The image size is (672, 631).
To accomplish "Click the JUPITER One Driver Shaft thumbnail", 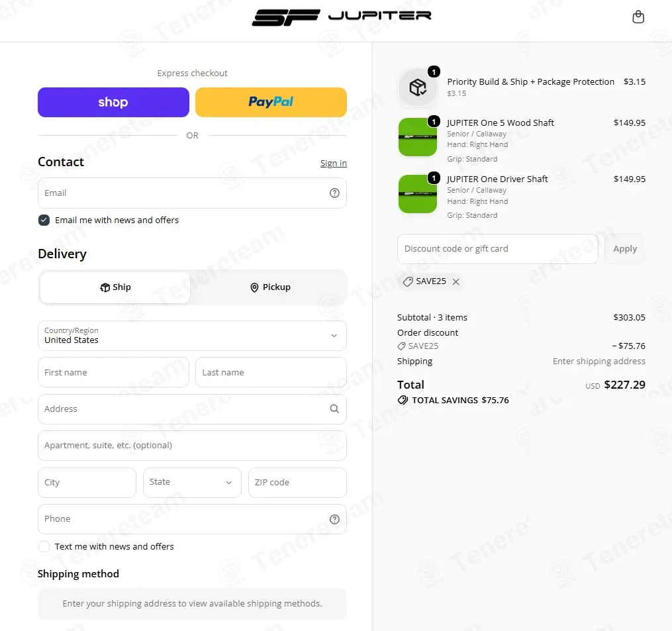I will click(x=418, y=194).
